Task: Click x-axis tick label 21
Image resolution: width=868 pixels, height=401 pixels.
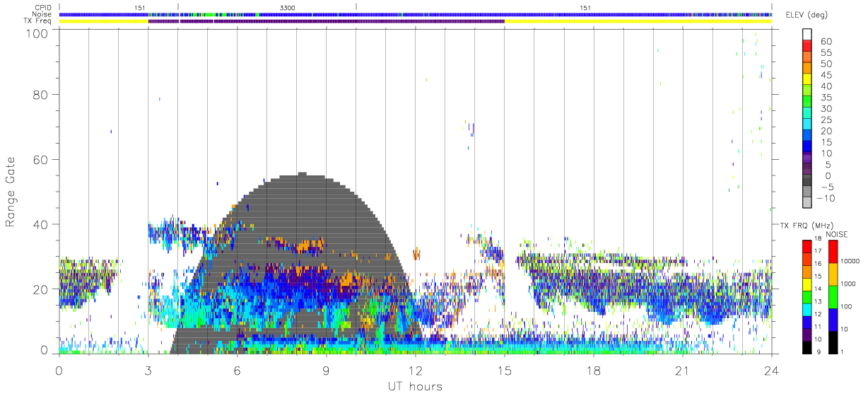Action: tap(682, 371)
